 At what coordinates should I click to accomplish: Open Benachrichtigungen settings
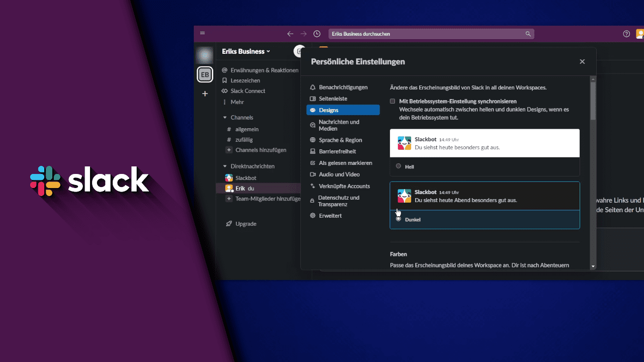click(x=343, y=87)
